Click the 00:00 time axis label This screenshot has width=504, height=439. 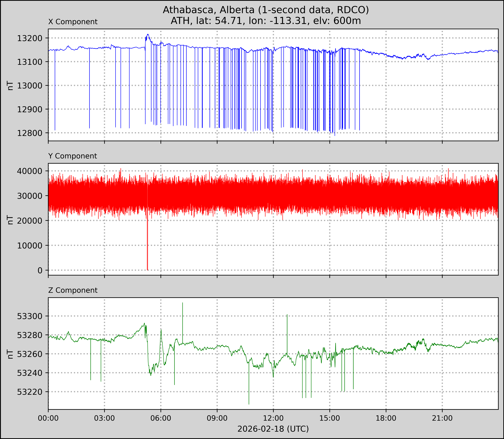pos(48,418)
